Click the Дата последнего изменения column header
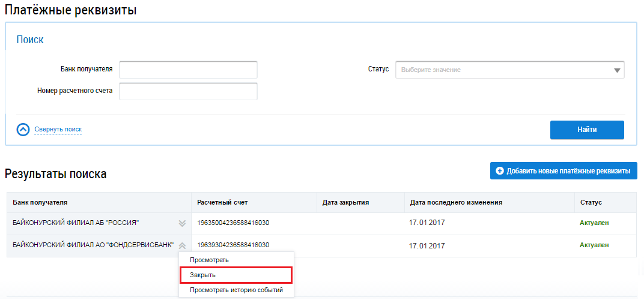The height and width of the screenshot is (303, 644). [x=455, y=203]
